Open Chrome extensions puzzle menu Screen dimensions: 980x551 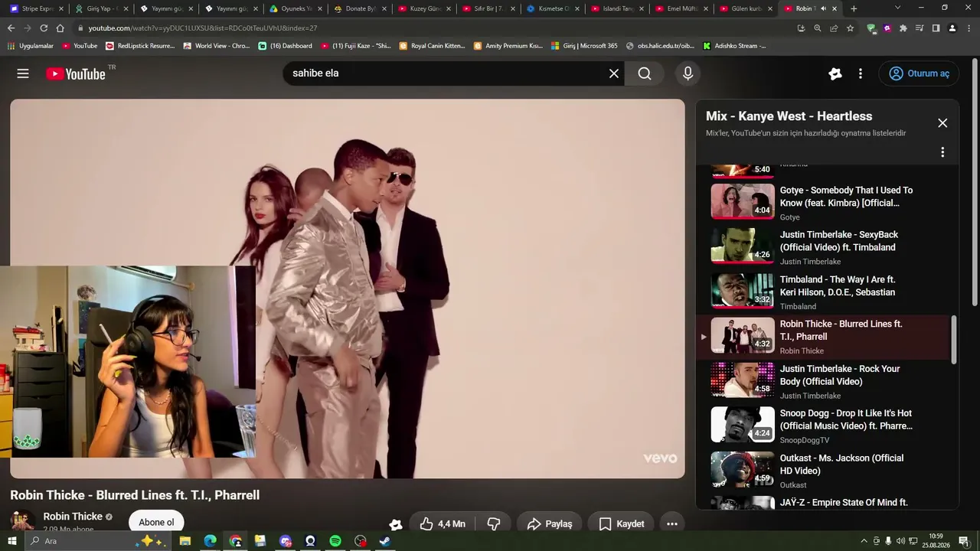(x=903, y=28)
